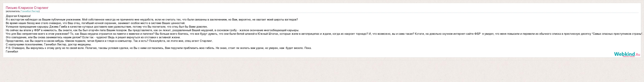Click the line starting 'Во время наших бесед'
This screenshot has width=644, height=82.
tap(96, 23)
